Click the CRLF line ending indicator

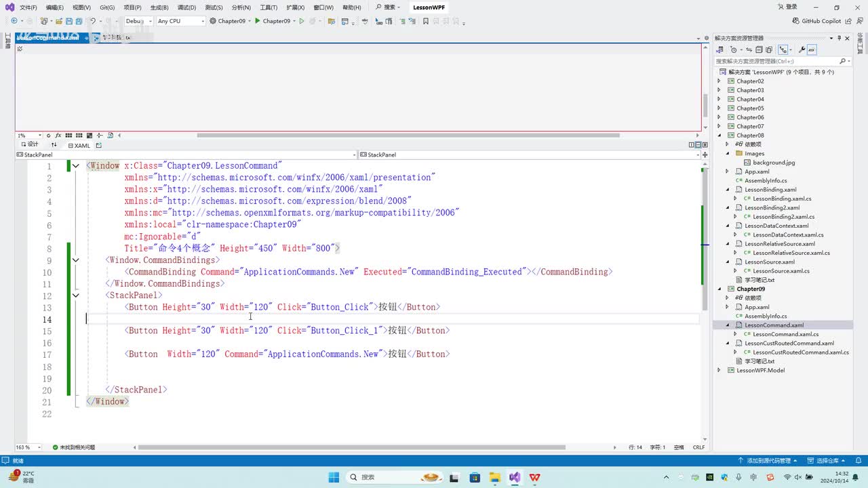click(698, 447)
